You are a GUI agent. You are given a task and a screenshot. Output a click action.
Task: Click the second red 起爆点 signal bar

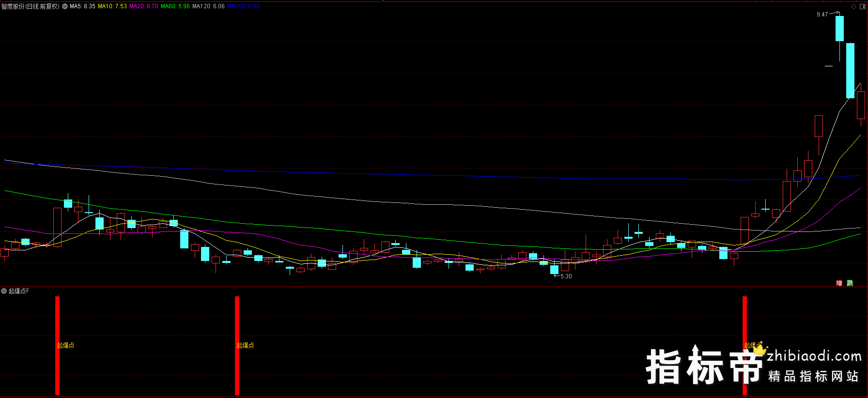(x=237, y=345)
